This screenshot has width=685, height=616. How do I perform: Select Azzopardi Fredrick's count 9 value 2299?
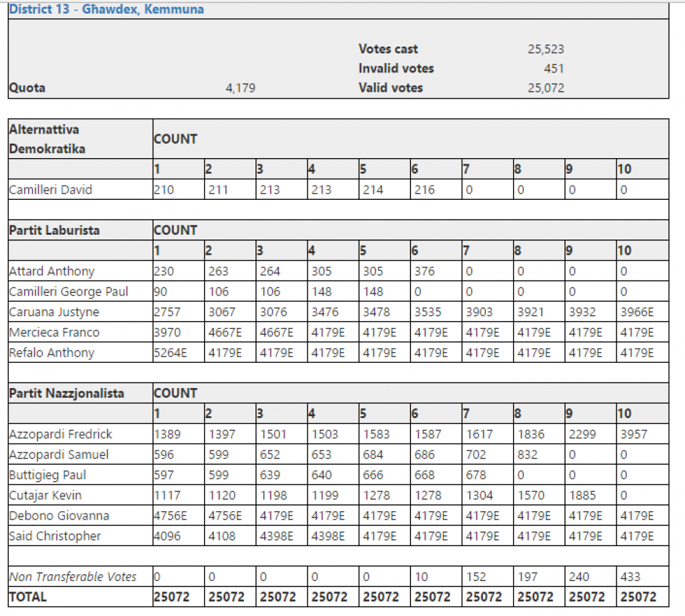[x=582, y=435]
